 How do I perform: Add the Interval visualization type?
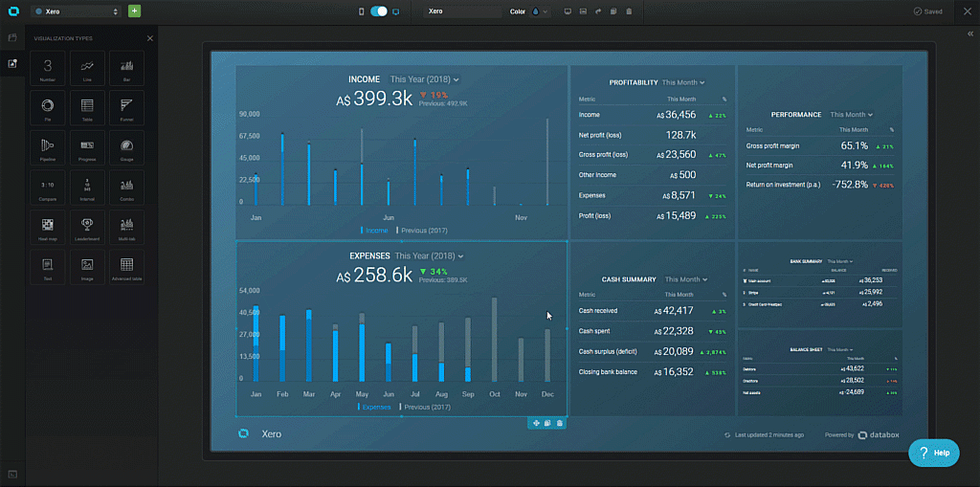(87, 188)
